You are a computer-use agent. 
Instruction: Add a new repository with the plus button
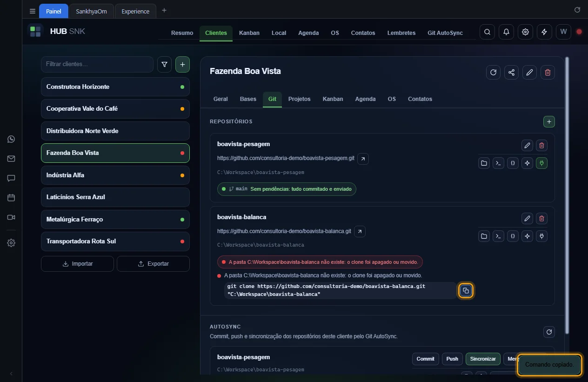[549, 121]
